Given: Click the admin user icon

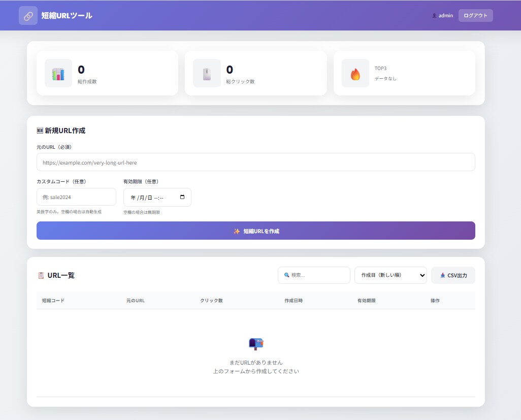Looking at the screenshot, I should coord(434,16).
